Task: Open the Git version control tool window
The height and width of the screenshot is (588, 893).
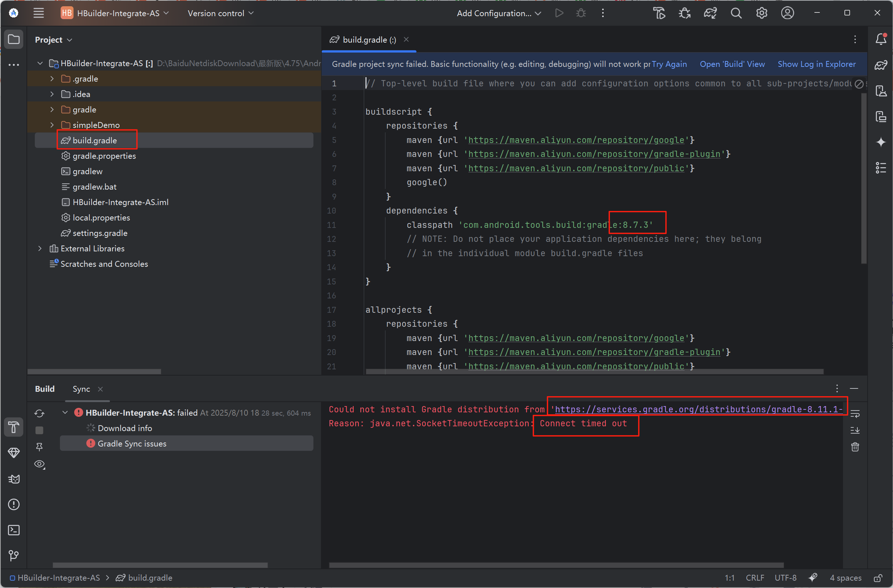Action: pyautogui.click(x=14, y=555)
